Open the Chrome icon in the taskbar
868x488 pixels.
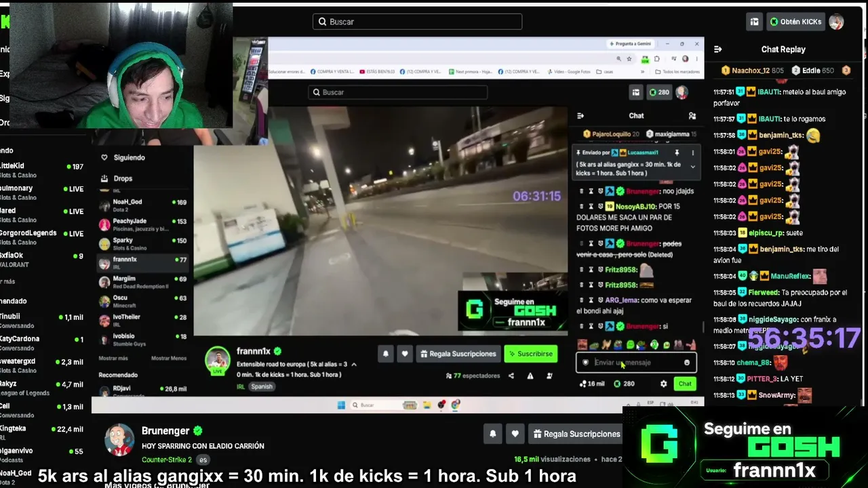point(455,405)
